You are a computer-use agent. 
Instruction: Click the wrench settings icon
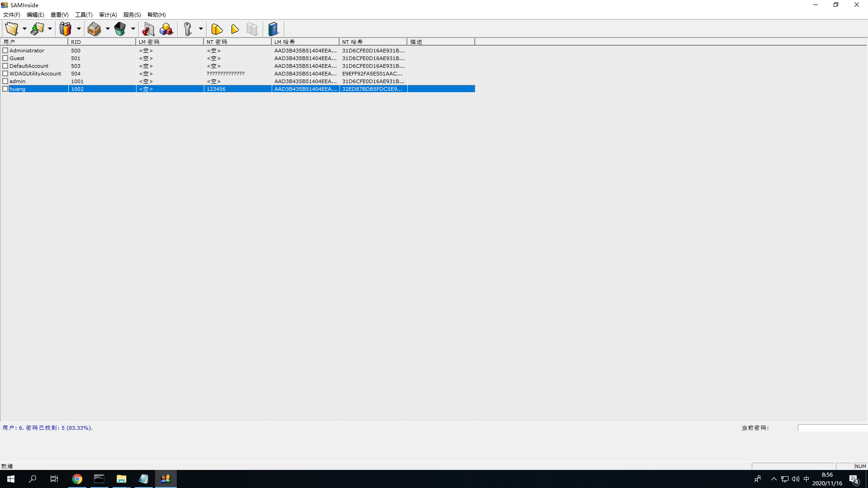[188, 29]
